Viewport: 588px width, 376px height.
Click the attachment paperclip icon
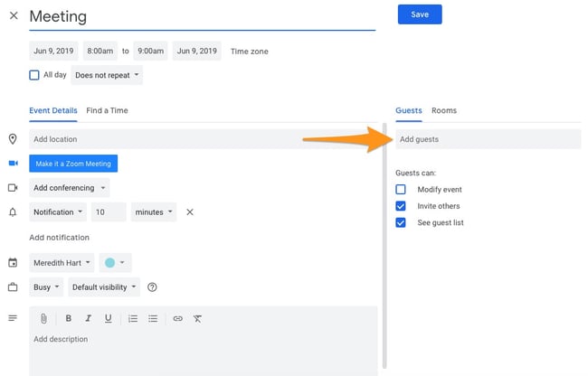point(43,318)
